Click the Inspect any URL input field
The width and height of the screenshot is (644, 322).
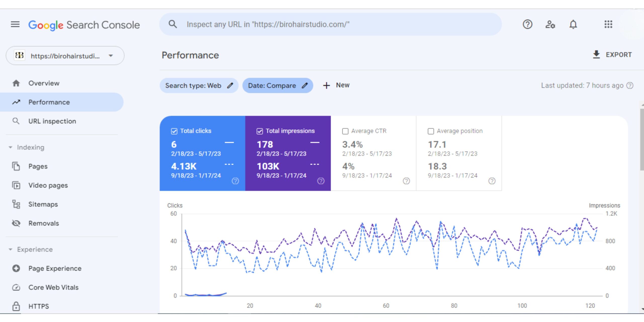pos(331,24)
